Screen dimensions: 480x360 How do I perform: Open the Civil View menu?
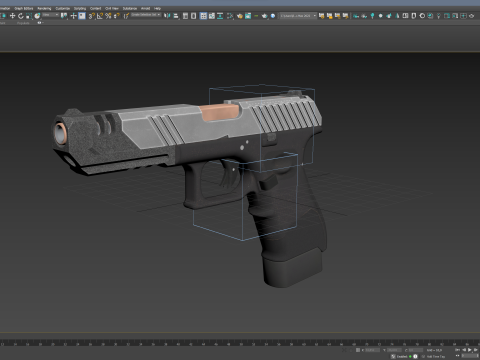tap(112, 8)
